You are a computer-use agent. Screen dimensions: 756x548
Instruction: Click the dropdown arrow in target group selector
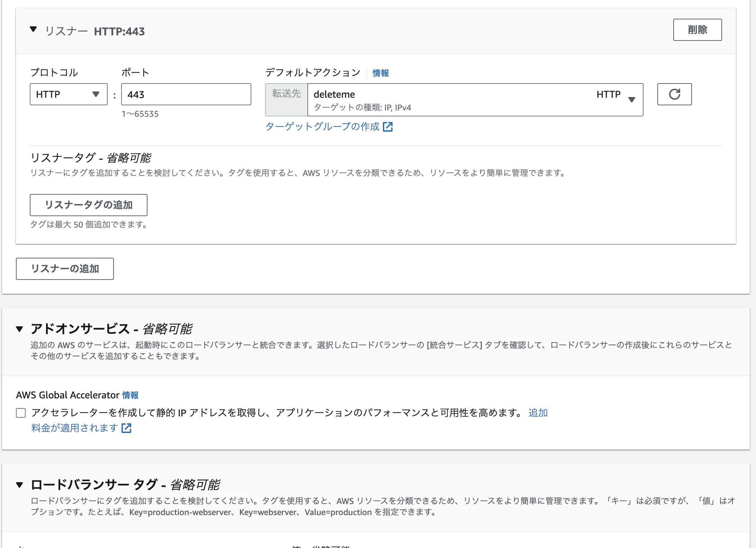point(631,100)
